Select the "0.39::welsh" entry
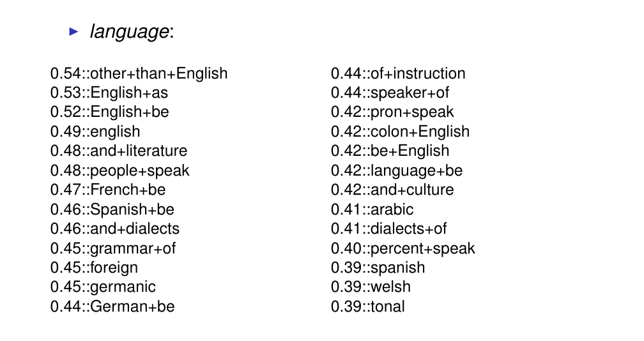Screen dimensions: 644x341 coord(371,287)
